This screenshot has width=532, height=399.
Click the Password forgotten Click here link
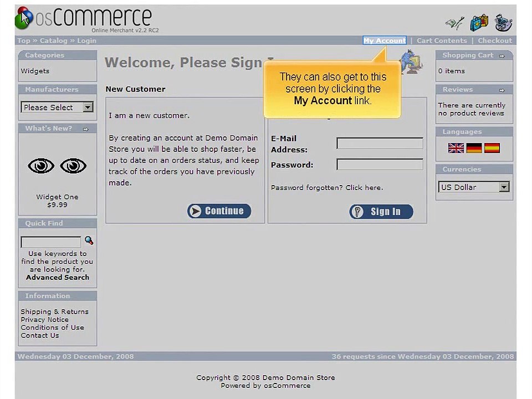327,188
